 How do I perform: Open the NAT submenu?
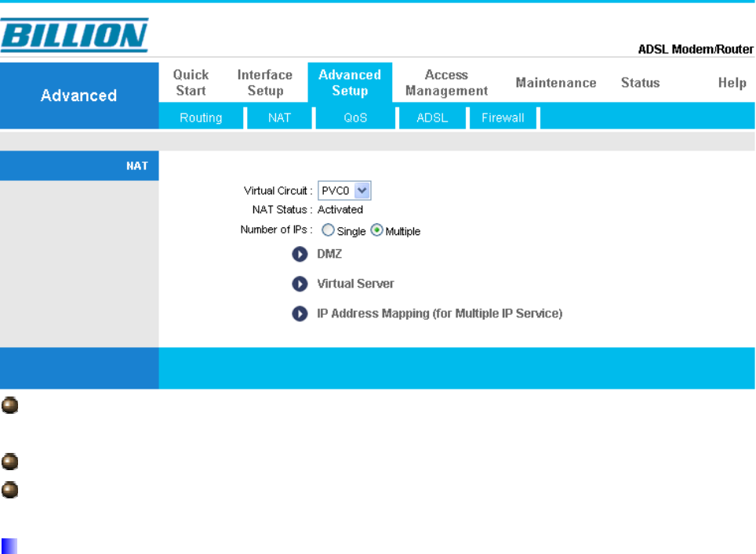280,118
